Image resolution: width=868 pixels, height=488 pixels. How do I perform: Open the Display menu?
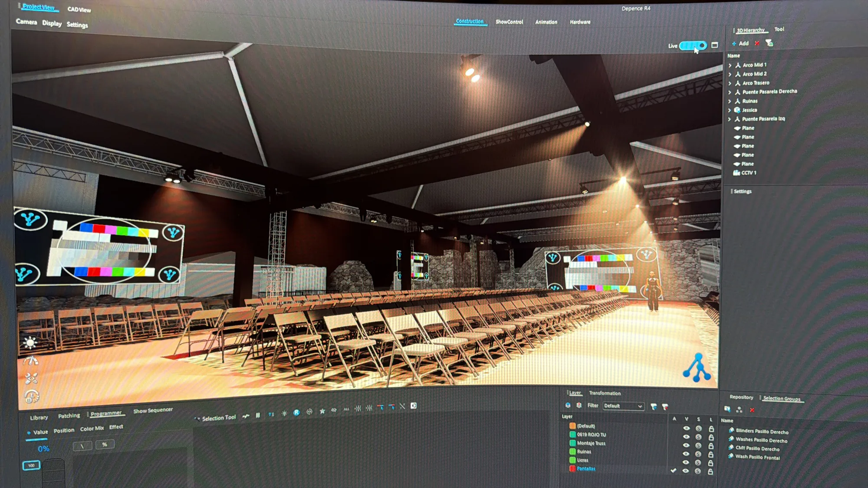(52, 23)
